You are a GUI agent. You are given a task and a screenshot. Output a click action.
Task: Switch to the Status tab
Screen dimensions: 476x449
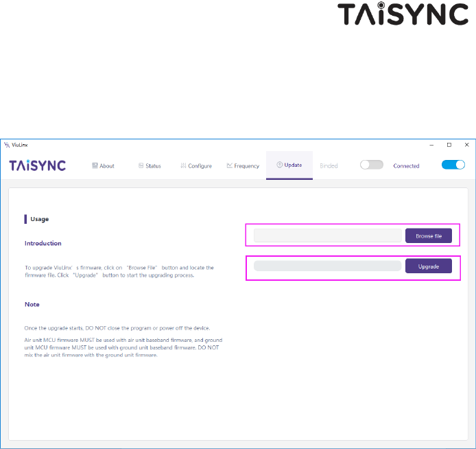(x=150, y=166)
